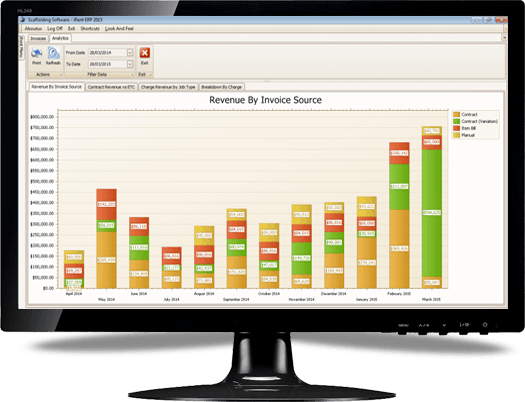Open the Shortcuts menu
This screenshot has height=402, width=525.
tap(90, 28)
